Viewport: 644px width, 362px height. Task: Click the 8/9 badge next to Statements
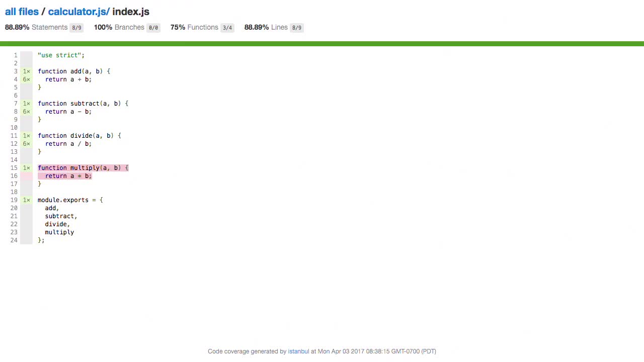point(76,28)
